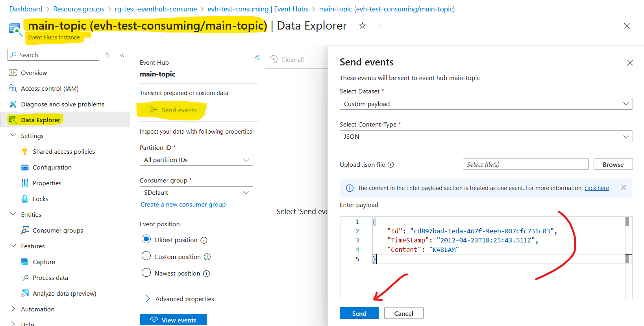Cancel sending events
Viewport: 644px width, 326px height.
coord(404,313)
